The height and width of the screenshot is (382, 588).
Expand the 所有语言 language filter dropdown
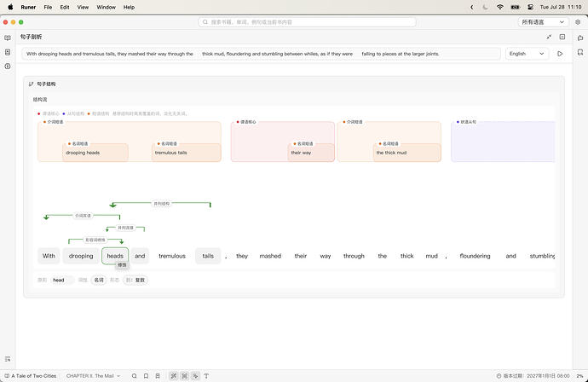(543, 22)
